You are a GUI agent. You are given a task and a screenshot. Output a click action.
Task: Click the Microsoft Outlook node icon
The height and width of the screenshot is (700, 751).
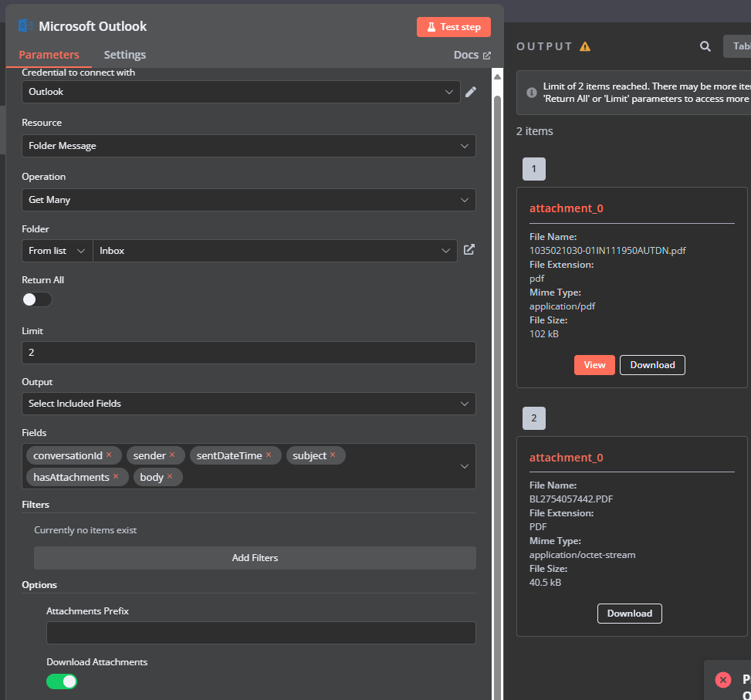point(25,26)
